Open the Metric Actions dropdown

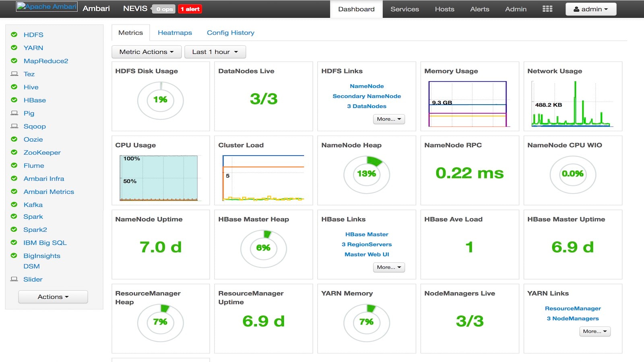146,51
